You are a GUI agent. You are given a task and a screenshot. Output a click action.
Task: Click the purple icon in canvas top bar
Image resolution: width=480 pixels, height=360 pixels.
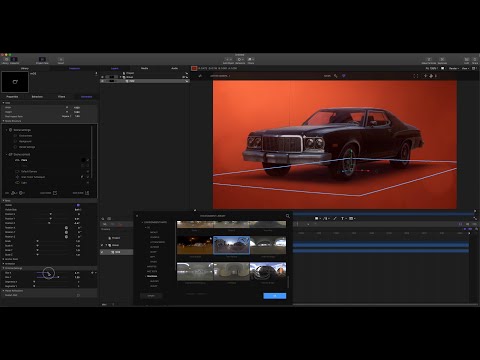(344, 76)
